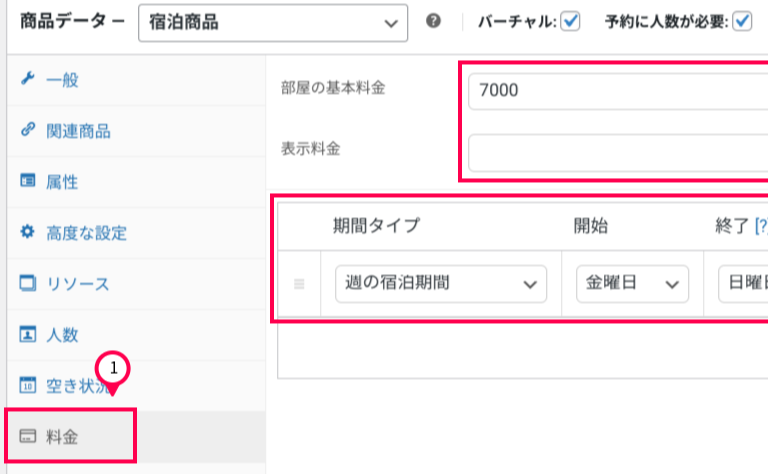This screenshot has width=768, height=474.
Task: Click the help question mark icon
Action: point(433,21)
